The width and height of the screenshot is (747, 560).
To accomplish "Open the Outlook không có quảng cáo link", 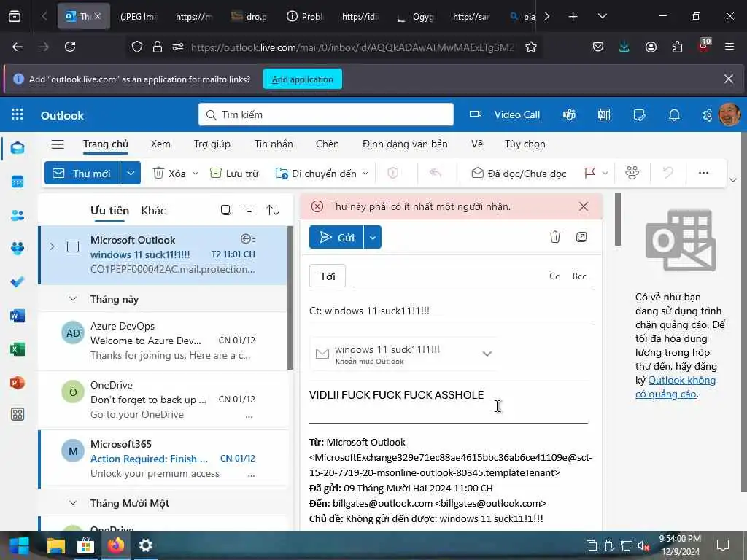I will click(676, 387).
